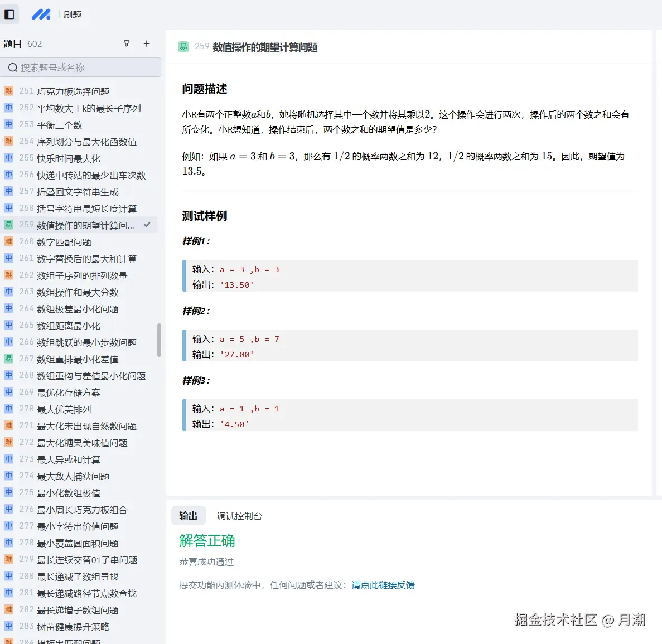Click the 难 badge of problem 251

pos(9,91)
